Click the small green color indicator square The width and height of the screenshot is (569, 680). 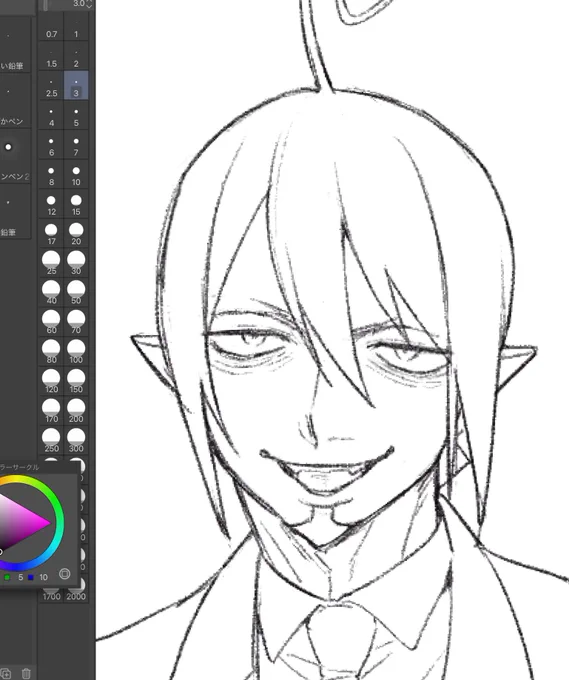click(7, 577)
